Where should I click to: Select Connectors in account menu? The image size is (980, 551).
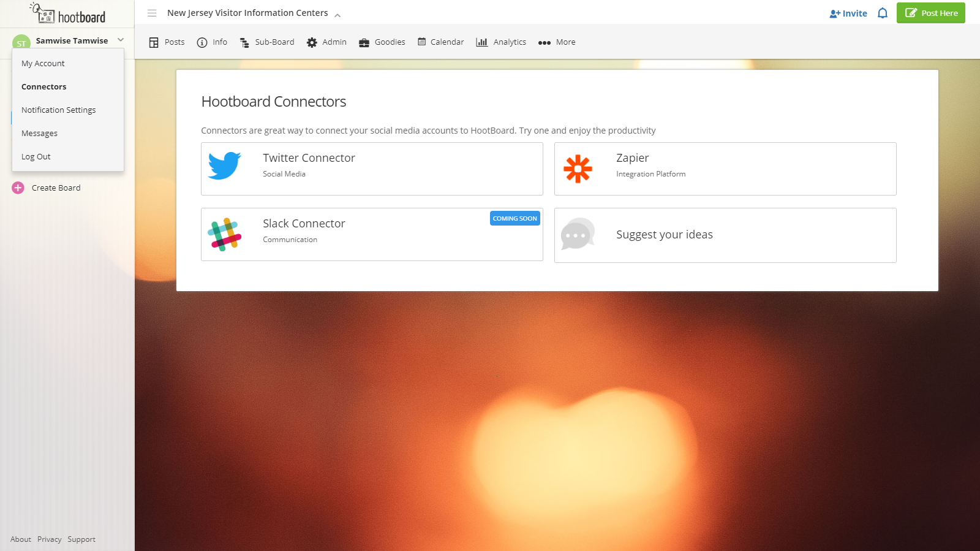tap(44, 86)
